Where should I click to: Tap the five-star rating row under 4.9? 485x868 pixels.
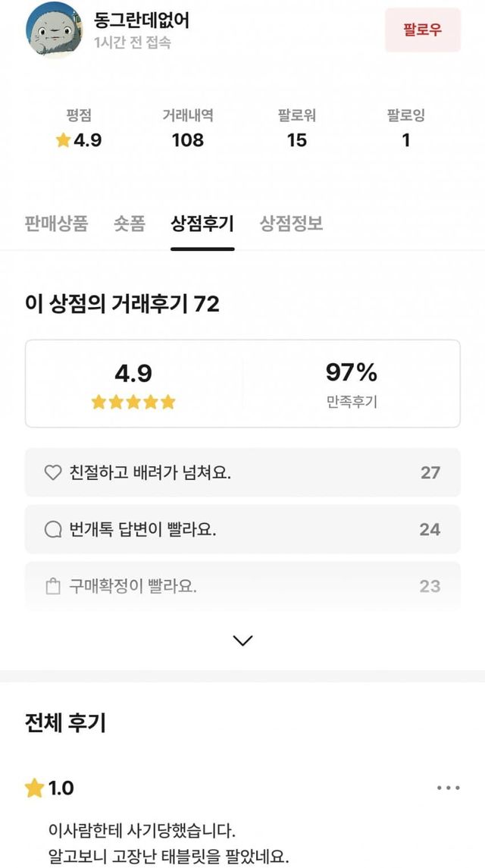pos(133,403)
